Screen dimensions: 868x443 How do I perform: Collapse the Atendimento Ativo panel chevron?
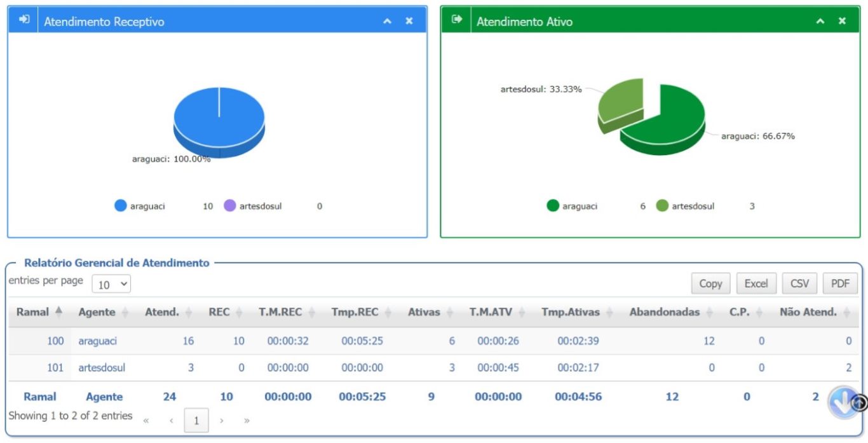point(821,22)
